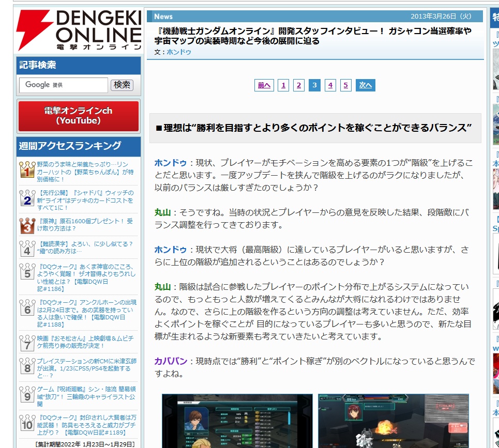The height and width of the screenshot is (448, 499).
Task: Click the Dengeki Online logo
Action: [79, 30]
